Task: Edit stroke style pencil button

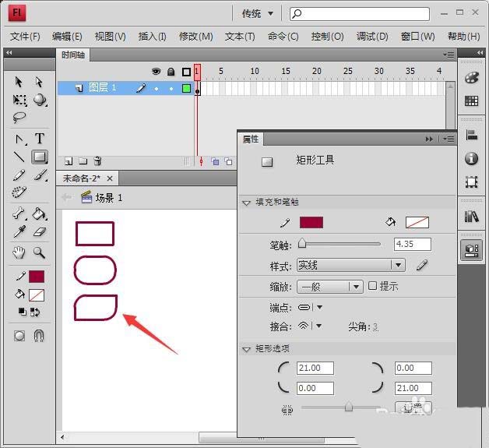Action: point(421,265)
